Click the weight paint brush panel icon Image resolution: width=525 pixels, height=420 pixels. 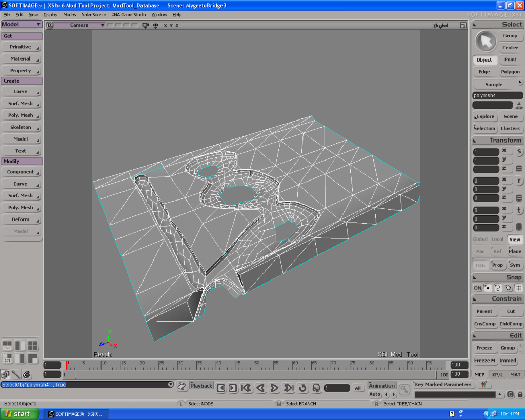coord(16,374)
